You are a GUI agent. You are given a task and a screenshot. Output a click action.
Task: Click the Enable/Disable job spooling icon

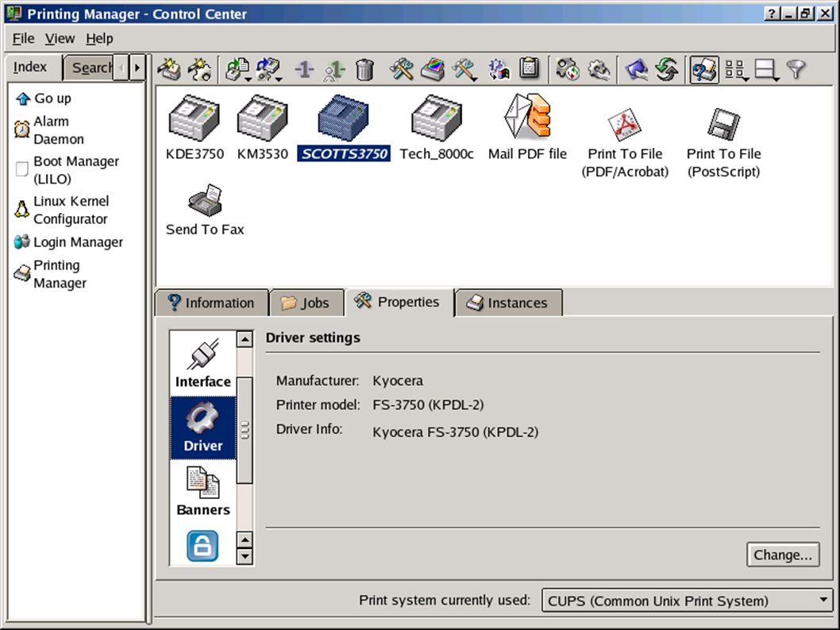coord(269,70)
